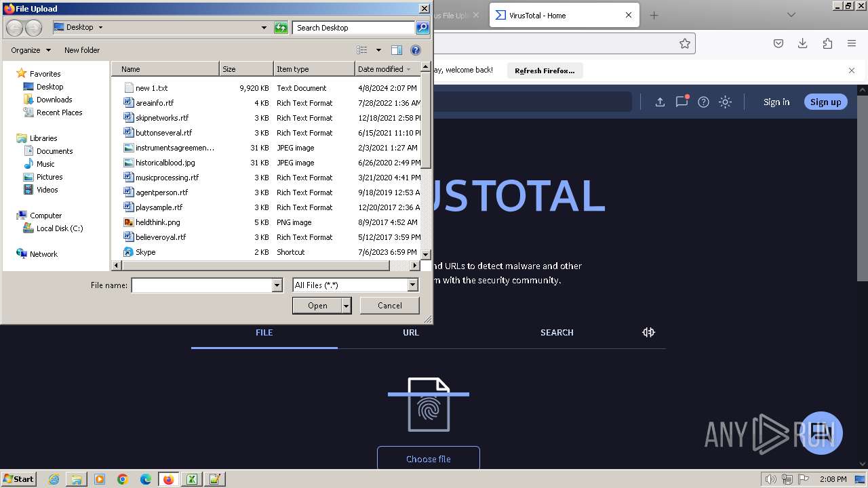Screen dimensions: 868x488
Task: Select the FILE tab on VirusTotal
Action: click(x=264, y=332)
